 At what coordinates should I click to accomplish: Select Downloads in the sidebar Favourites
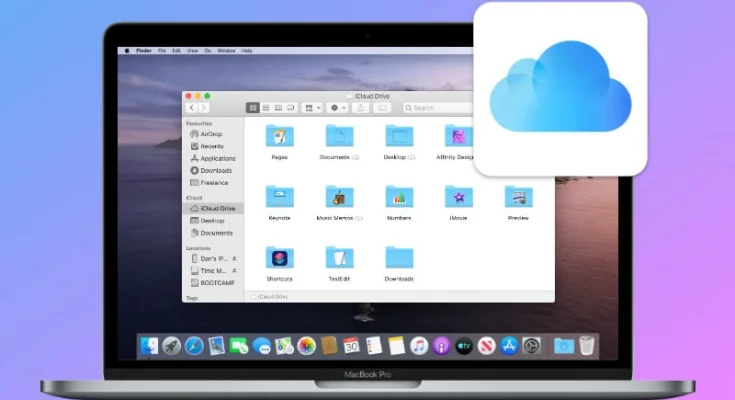(212, 171)
